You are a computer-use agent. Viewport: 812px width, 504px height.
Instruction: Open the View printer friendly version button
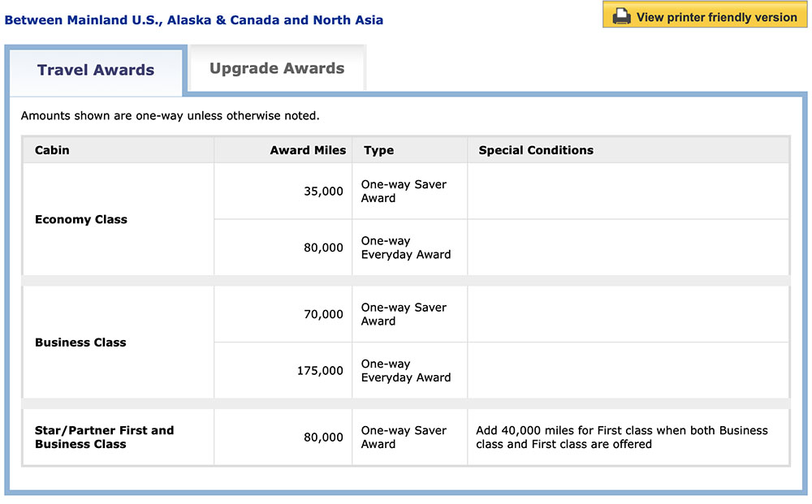coord(705,15)
